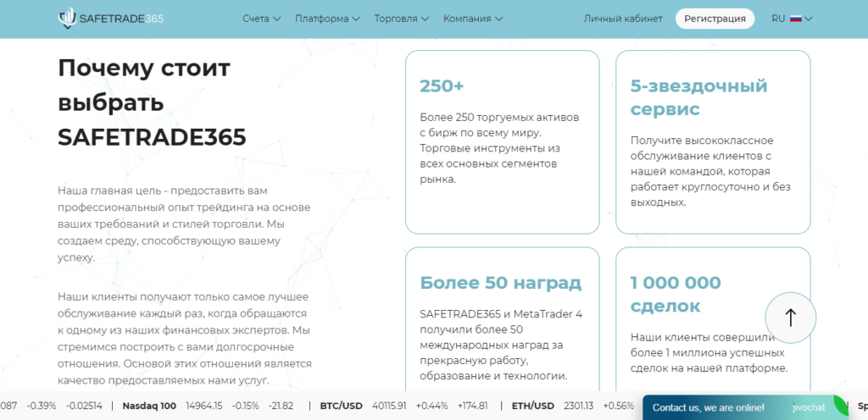The image size is (868, 420).
Task: Expand the Компания menu
Action: point(473,19)
